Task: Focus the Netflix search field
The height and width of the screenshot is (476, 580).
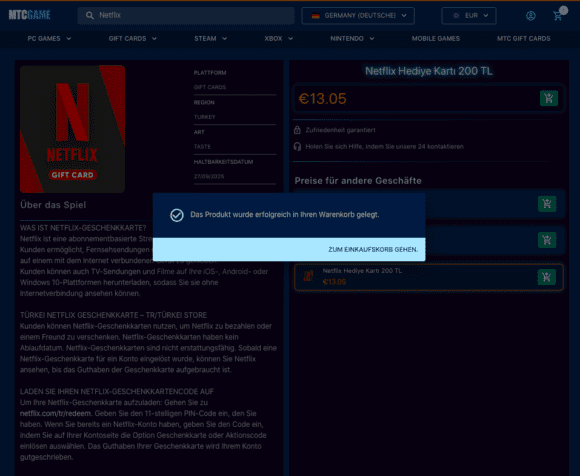Action: [186, 15]
